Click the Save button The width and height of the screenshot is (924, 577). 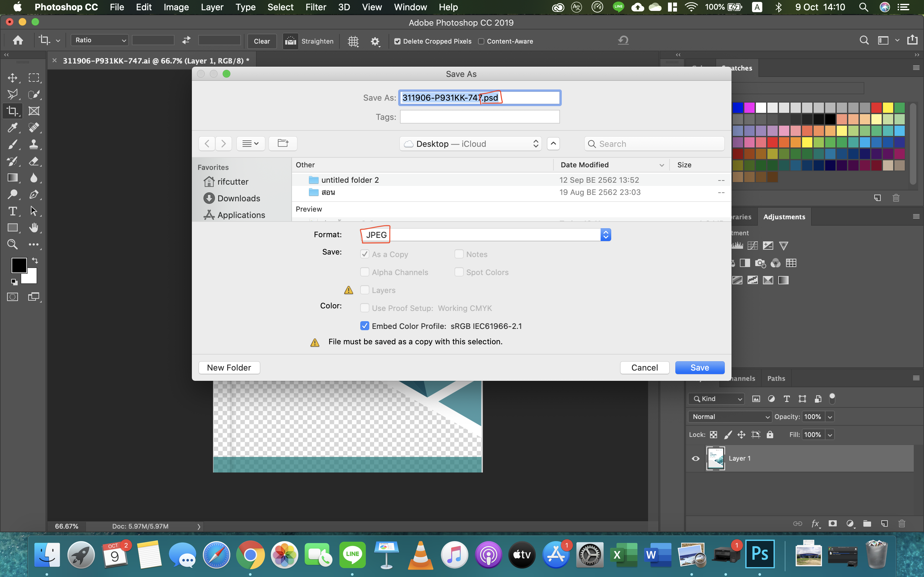coord(699,367)
